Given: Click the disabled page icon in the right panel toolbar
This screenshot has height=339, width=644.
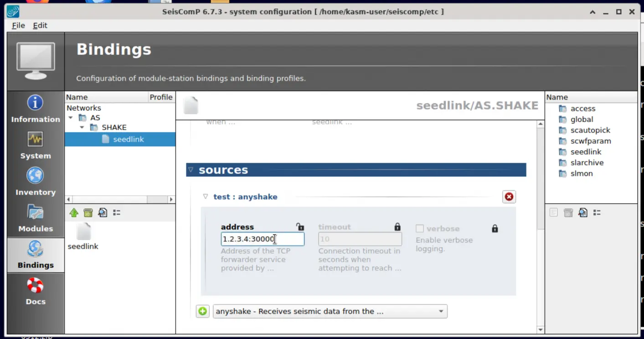Looking at the screenshot, I should tap(553, 213).
